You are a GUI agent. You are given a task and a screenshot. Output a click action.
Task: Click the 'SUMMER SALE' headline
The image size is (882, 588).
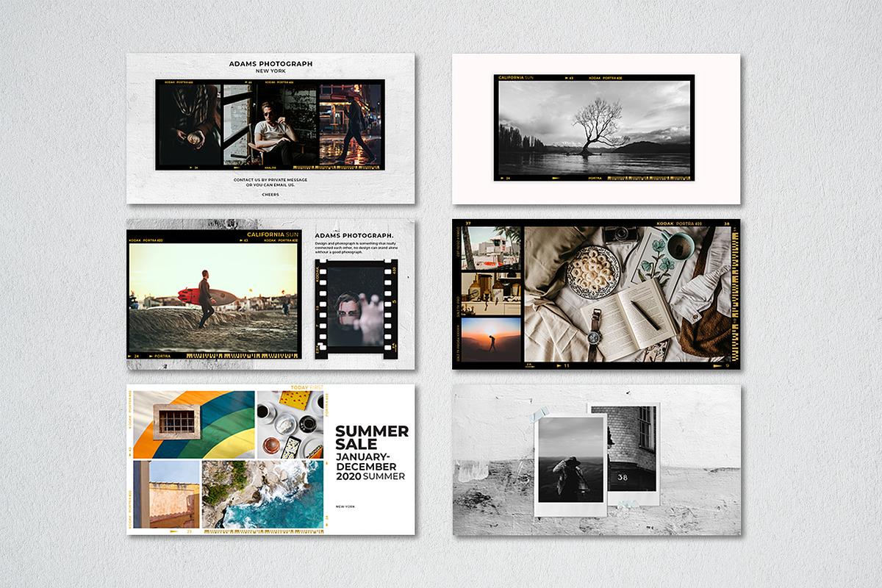point(372,437)
